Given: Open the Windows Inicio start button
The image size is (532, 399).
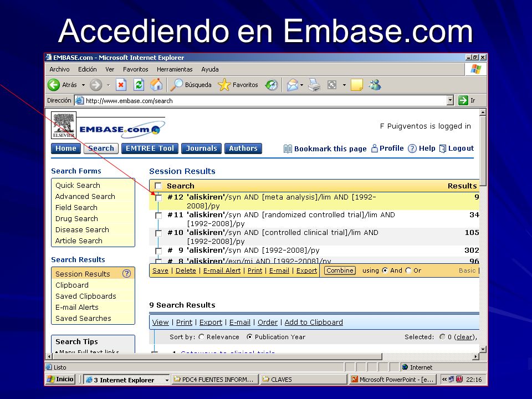Looking at the screenshot, I should point(61,379).
